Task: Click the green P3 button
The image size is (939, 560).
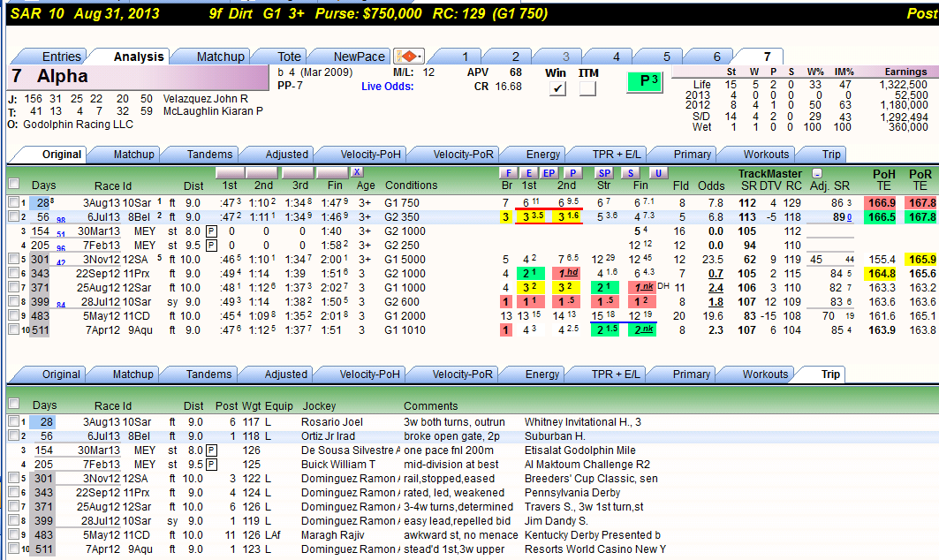Action: pos(644,81)
